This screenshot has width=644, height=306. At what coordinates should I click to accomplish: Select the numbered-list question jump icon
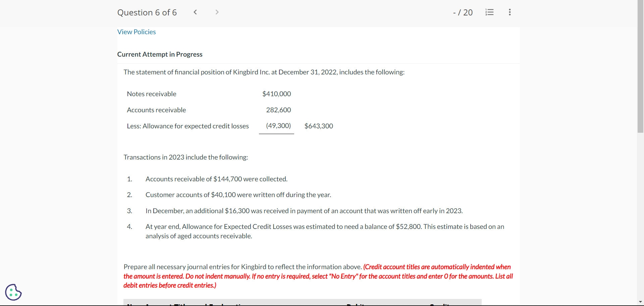[489, 12]
